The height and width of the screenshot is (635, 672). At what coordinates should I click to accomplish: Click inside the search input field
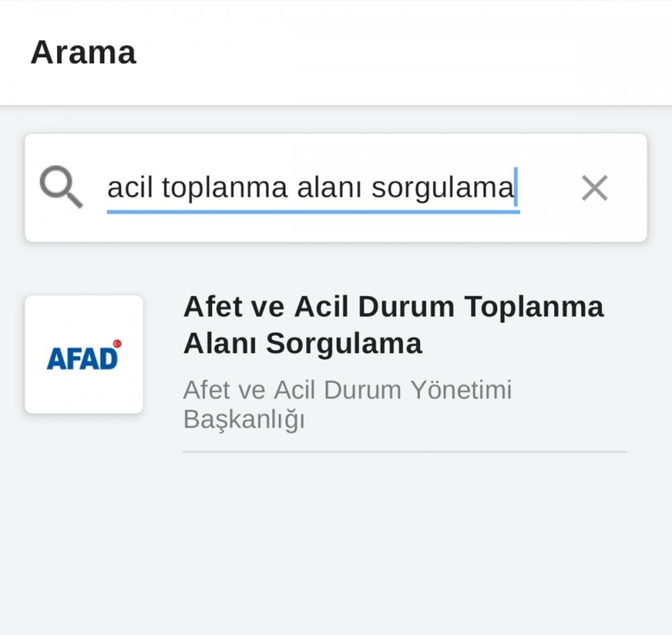(312, 188)
